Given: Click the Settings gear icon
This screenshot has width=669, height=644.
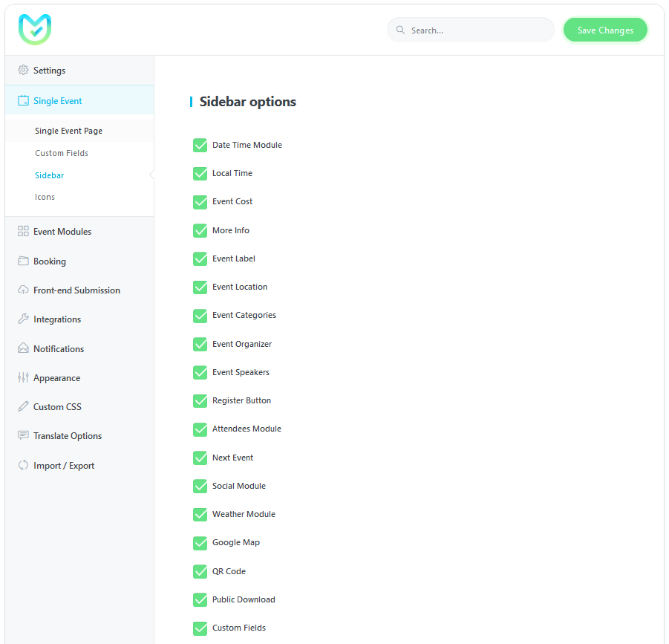Looking at the screenshot, I should click(x=23, y=70).
